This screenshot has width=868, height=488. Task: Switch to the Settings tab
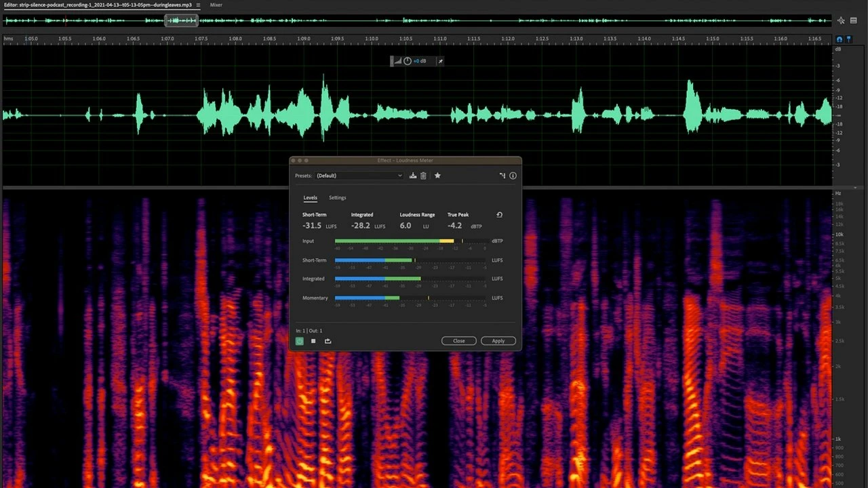[x=337, y=198]
